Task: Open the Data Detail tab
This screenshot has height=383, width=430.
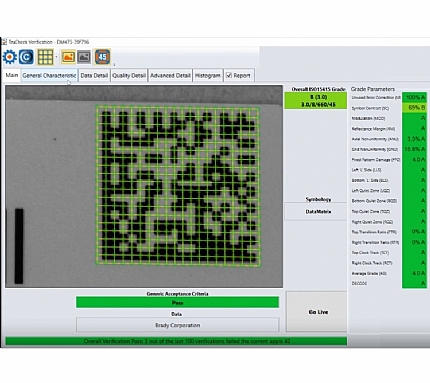Action: click(x=94, y=76)
